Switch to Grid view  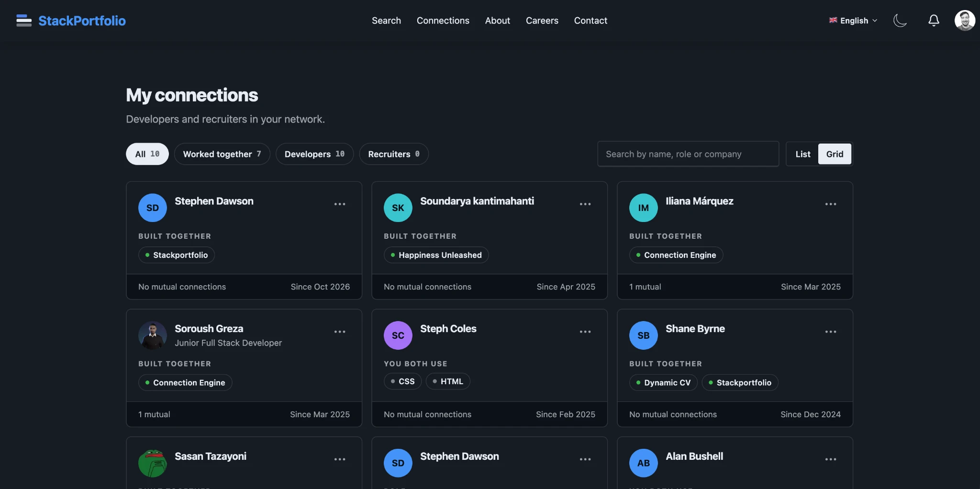(x=835, y=154)
